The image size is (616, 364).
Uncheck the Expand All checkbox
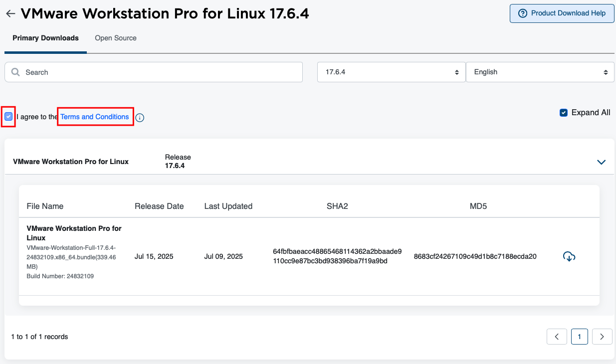click(x=564, y=113)
